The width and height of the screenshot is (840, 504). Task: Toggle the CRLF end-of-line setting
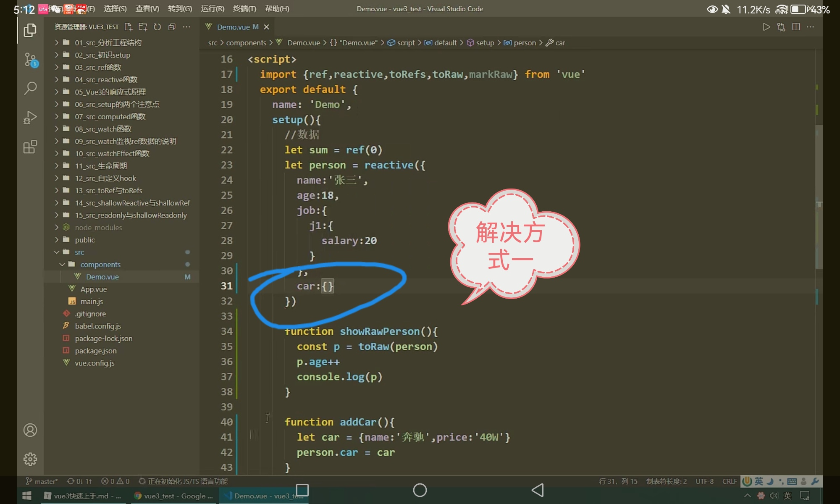(730, 481)
